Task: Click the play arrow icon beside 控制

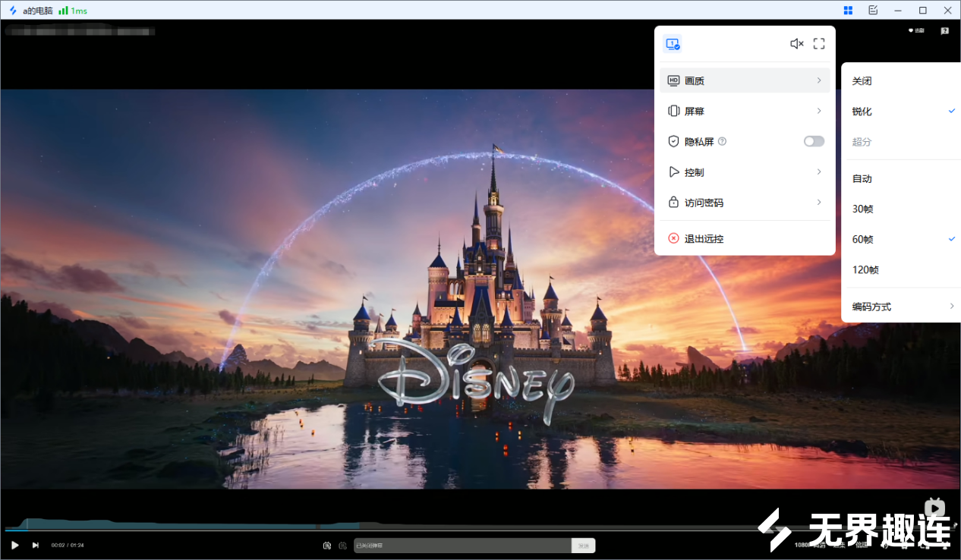Action: [673, 172]
